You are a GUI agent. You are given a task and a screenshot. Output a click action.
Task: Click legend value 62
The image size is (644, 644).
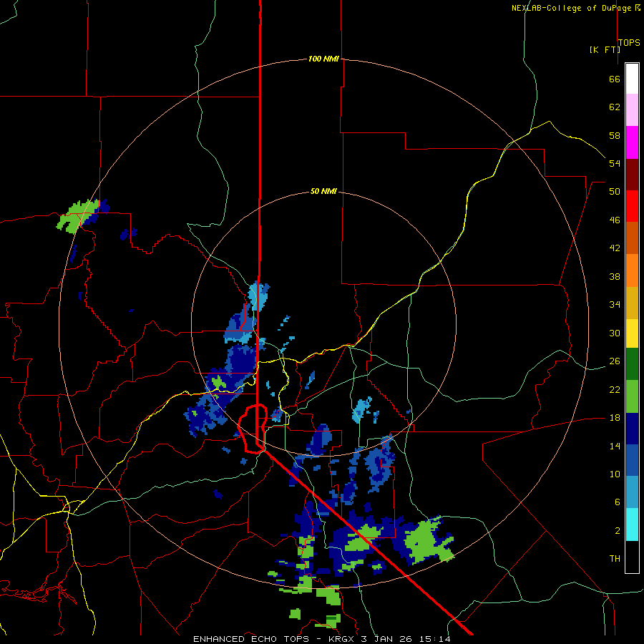[x=615, y=107]
